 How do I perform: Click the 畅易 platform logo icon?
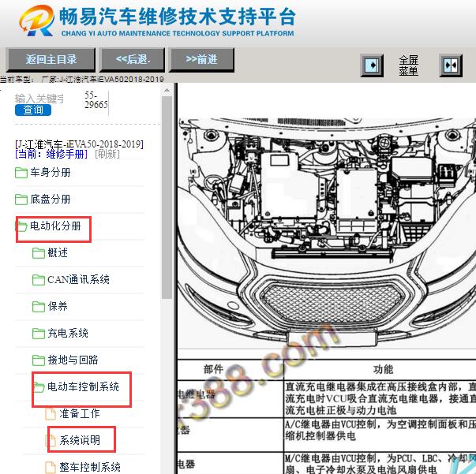pos(37,21)
